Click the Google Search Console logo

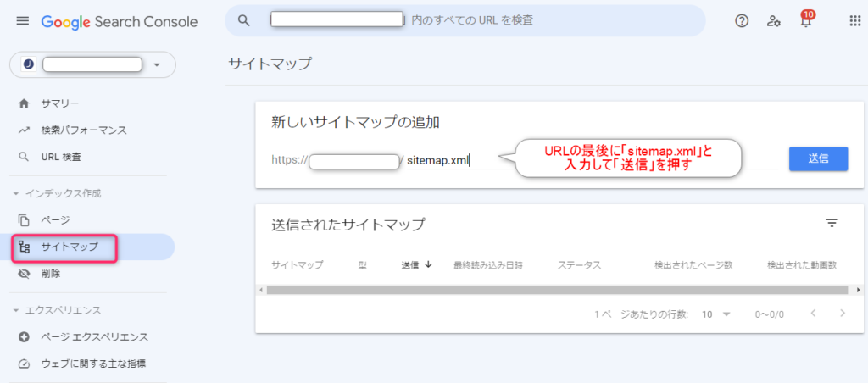tap(119, 21)
